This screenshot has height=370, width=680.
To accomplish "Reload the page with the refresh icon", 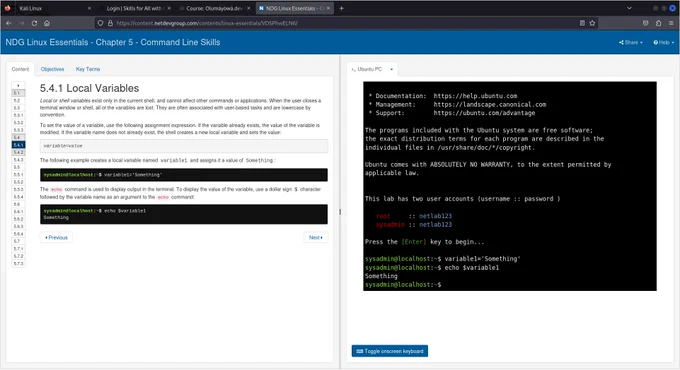I will pyautogui.click(x=34, y=23).
